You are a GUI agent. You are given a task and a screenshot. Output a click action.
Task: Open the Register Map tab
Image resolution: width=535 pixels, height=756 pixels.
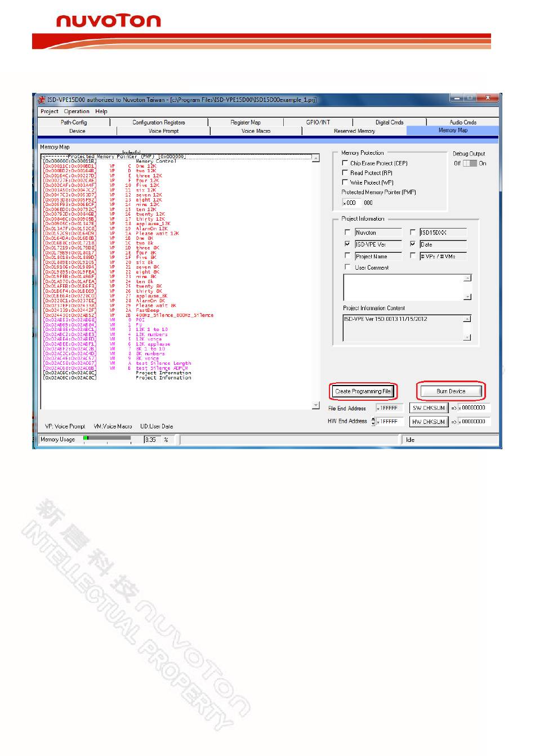pyautogui.click(x=246, y=122)
